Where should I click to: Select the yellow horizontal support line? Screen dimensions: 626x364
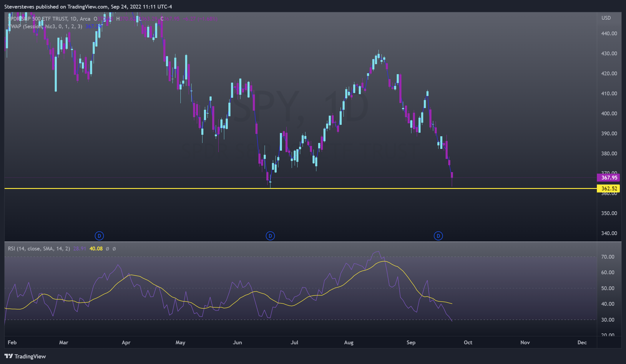300,188
